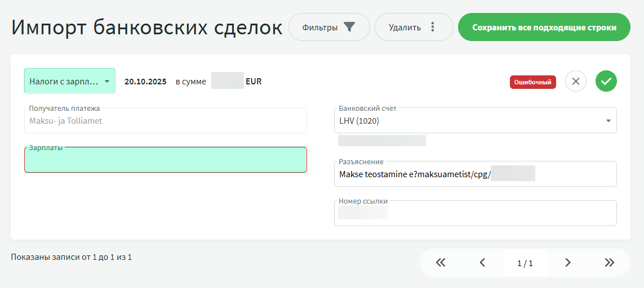Reject the transaction with the X icon
Image resolution: width=644 pixels, height=288 pixels.
pyautogui.click(x=575, y=81)
